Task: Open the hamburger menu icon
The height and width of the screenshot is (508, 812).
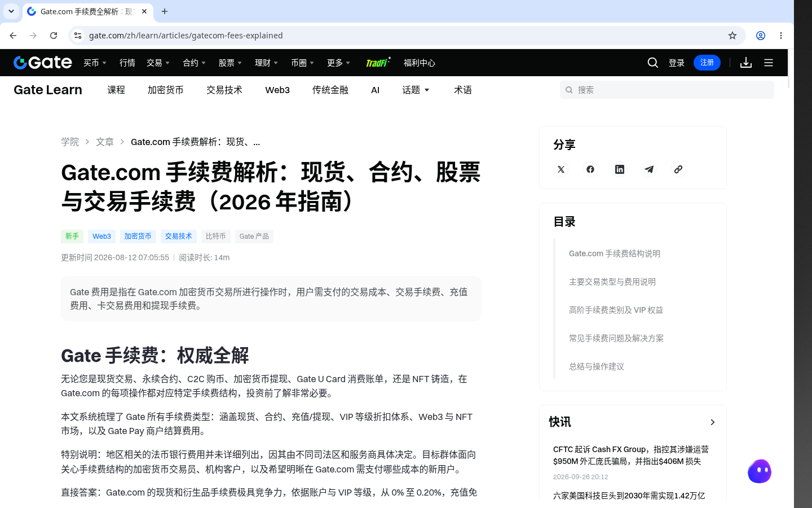Action: [x=769, y=63]
